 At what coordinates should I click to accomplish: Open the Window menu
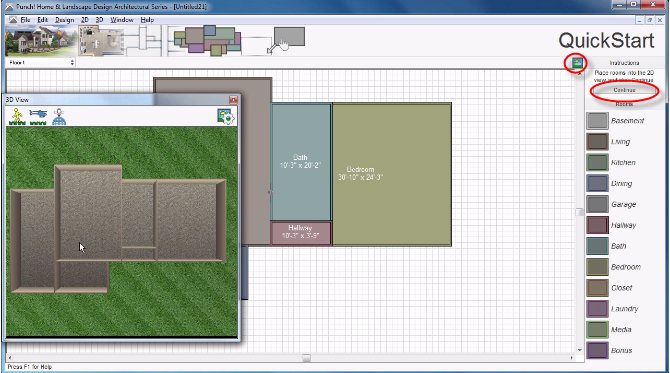[x=122, y=20]
